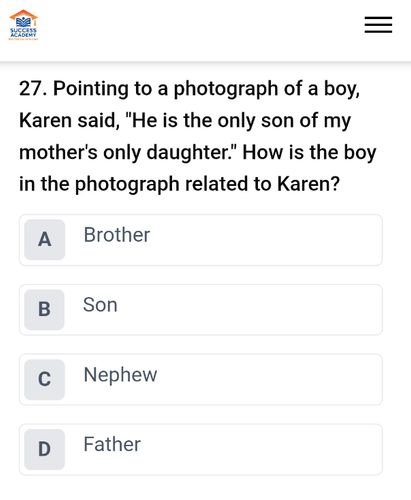Click the top header bar
Screen dimensions: 411x500
[200, 30]
